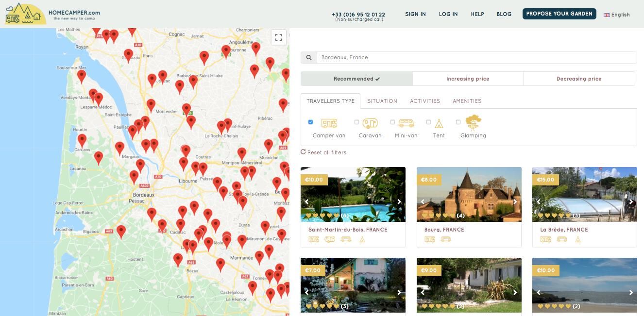The height and width of the screenshot is (316, 644).
Task: Enable the Caravan checkbox
Action: [x=356, y=122]
